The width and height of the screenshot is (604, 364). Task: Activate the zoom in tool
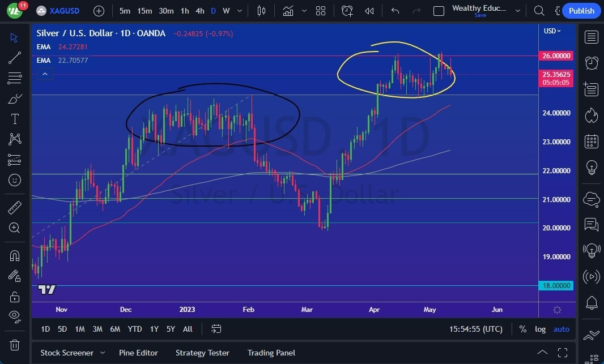click(14, 228)
